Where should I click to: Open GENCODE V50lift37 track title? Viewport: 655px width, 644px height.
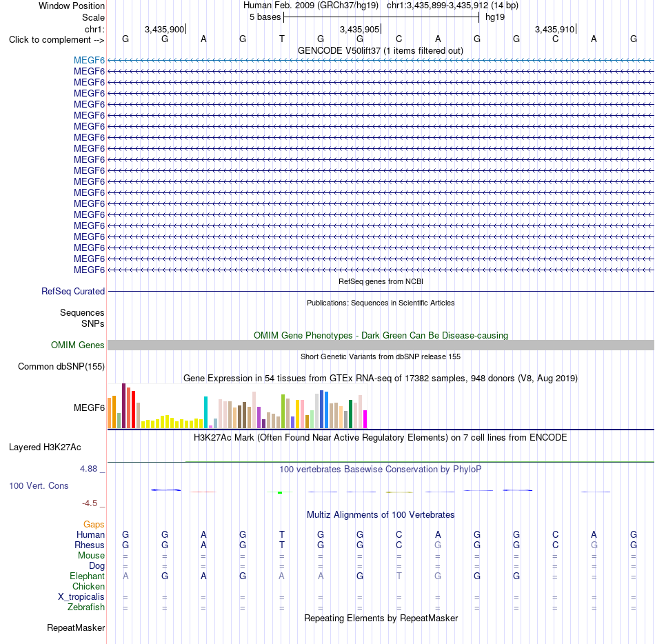pos(381,50)
